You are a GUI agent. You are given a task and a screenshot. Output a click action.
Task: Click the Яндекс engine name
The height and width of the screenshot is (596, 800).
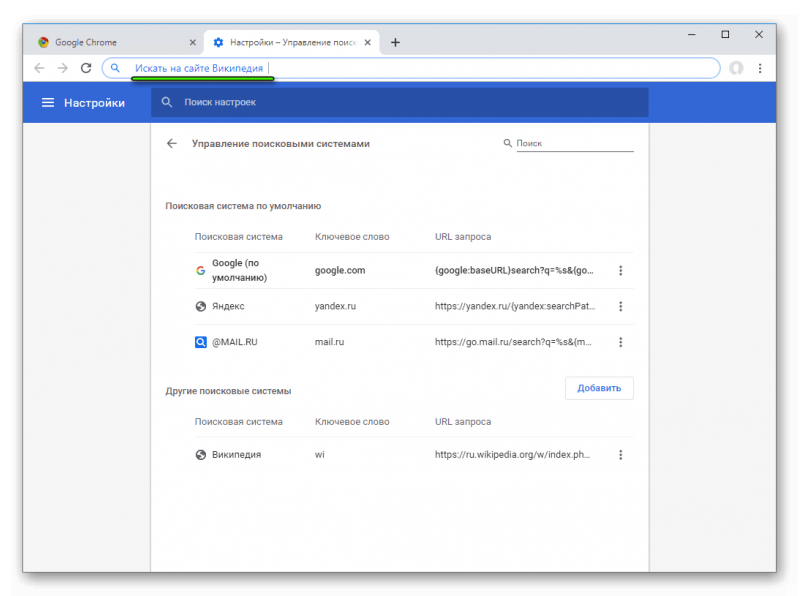coord(228,306)
